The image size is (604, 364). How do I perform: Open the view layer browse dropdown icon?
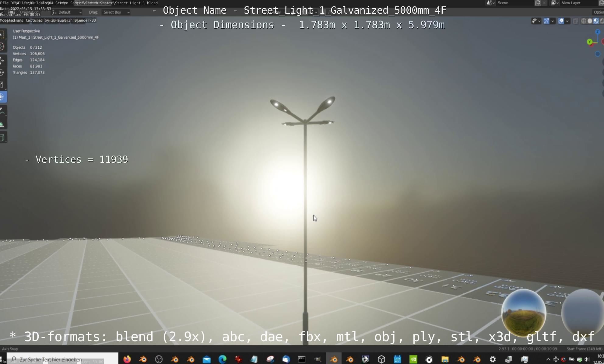coord(555,3)
